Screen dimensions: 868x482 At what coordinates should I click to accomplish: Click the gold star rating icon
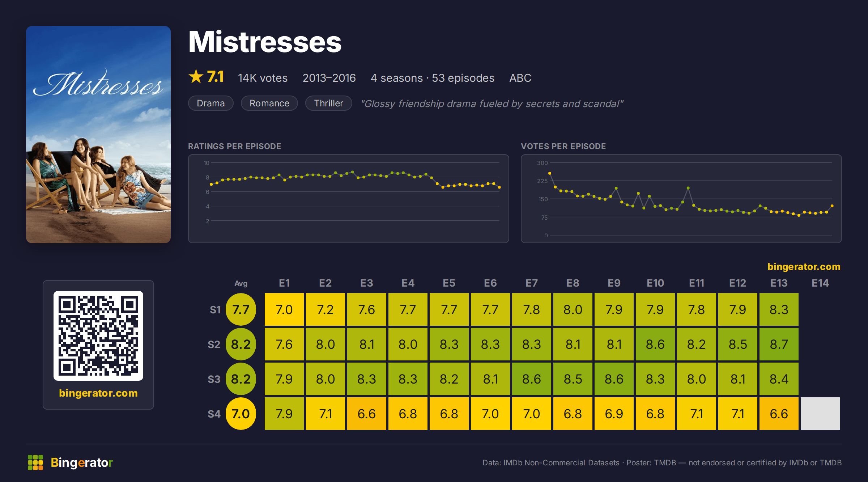(196, 76)
